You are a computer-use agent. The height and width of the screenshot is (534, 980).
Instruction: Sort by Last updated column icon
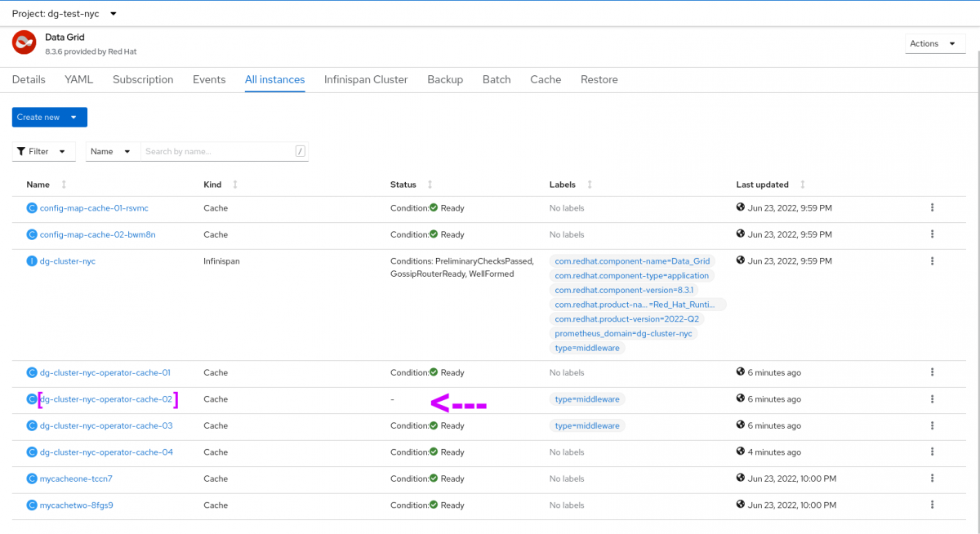point(803,185)
